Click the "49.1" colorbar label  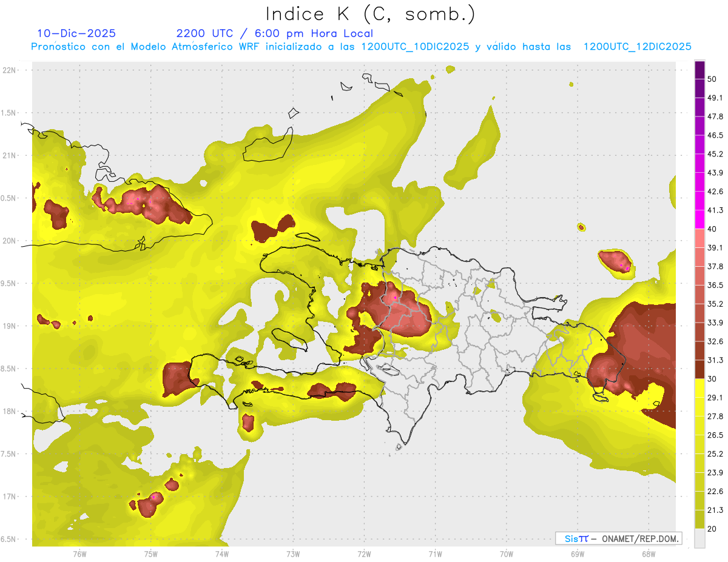[x=715, y=98]
